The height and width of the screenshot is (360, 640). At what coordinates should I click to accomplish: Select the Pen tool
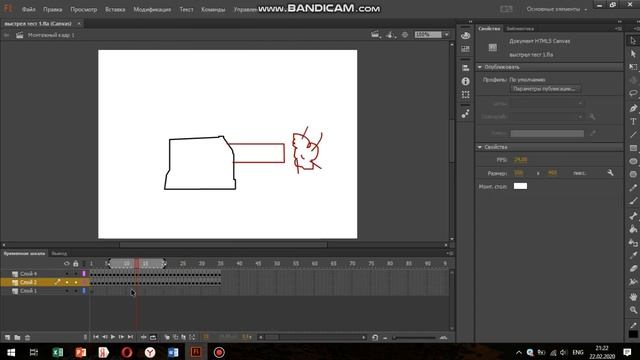coord(633,108)
